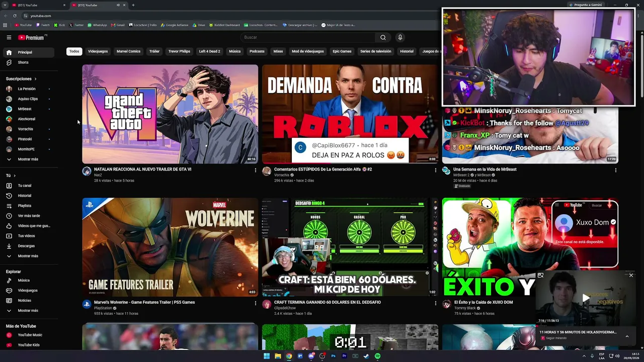Expand Mostrar más under Tú section
This screenshot has width=644, height=362.
click(28, 256)
